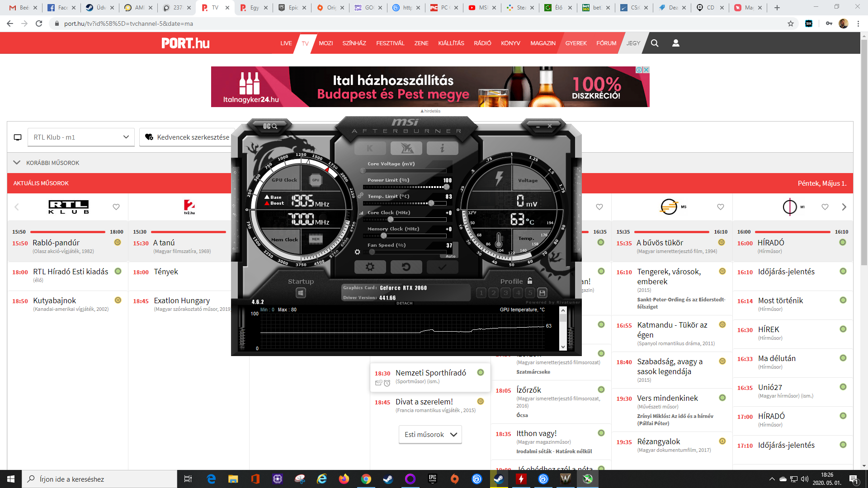
Task: Click the Temp. Limit slider handle
Action: pos(431,203)
